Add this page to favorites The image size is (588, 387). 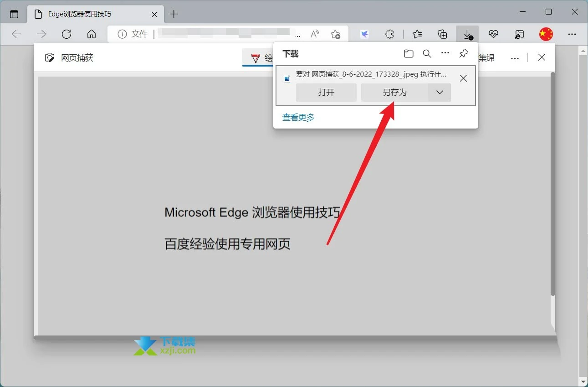336,34
